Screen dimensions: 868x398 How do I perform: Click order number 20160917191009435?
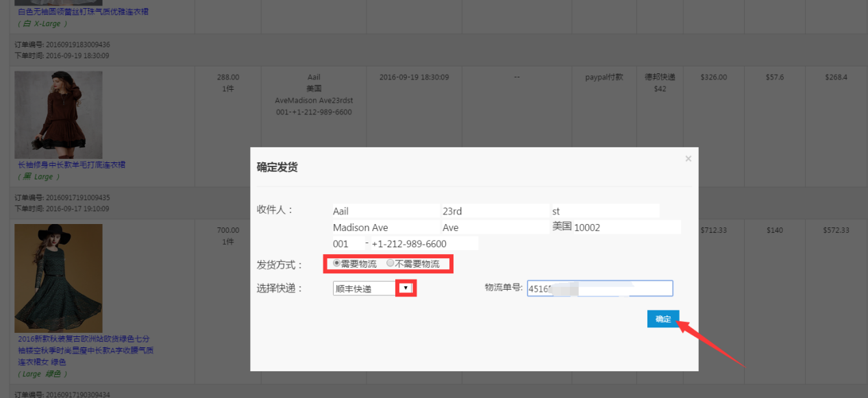tap(77, 197)
